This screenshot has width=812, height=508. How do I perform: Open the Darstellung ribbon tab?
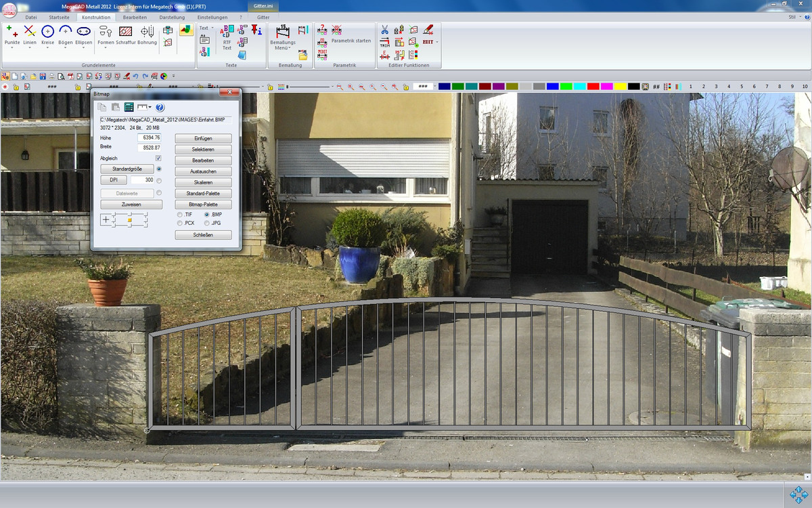coord(172,17)
